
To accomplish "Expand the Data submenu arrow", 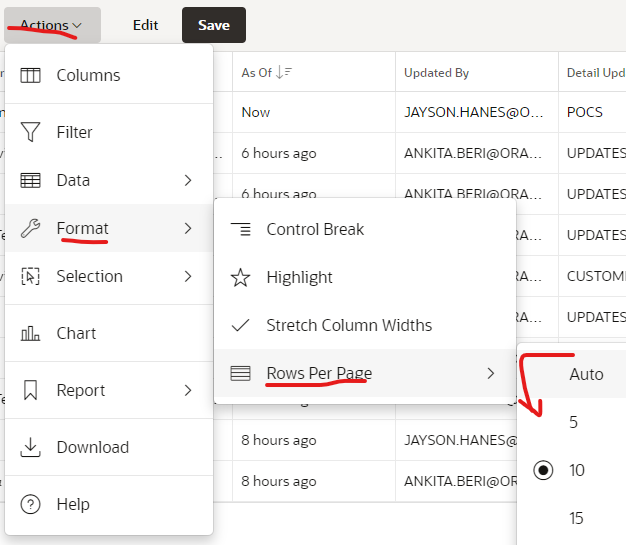I will (188, 180).
